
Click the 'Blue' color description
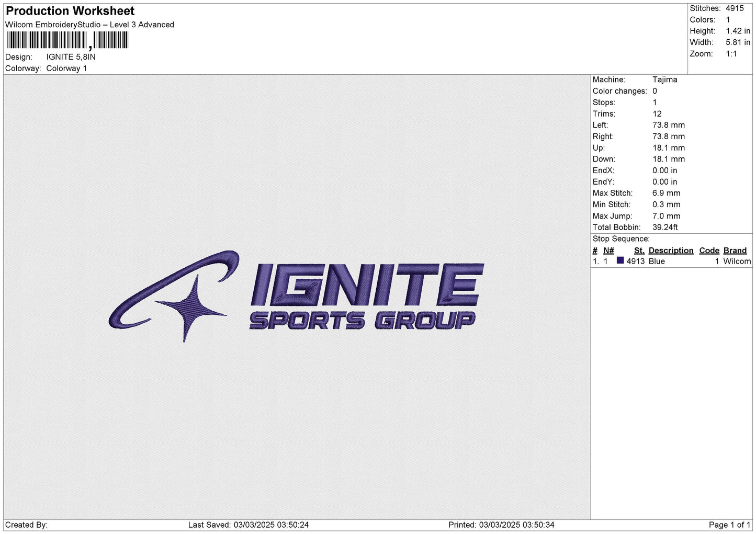(x=657, y=261)
